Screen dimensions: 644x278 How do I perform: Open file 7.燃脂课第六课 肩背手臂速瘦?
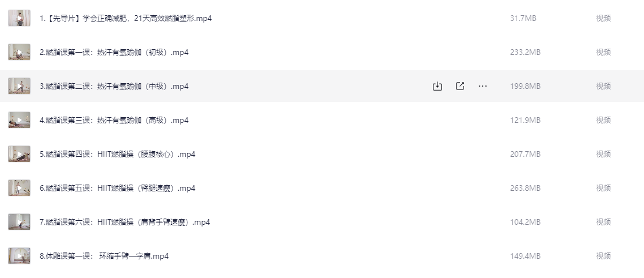[125, 222]
